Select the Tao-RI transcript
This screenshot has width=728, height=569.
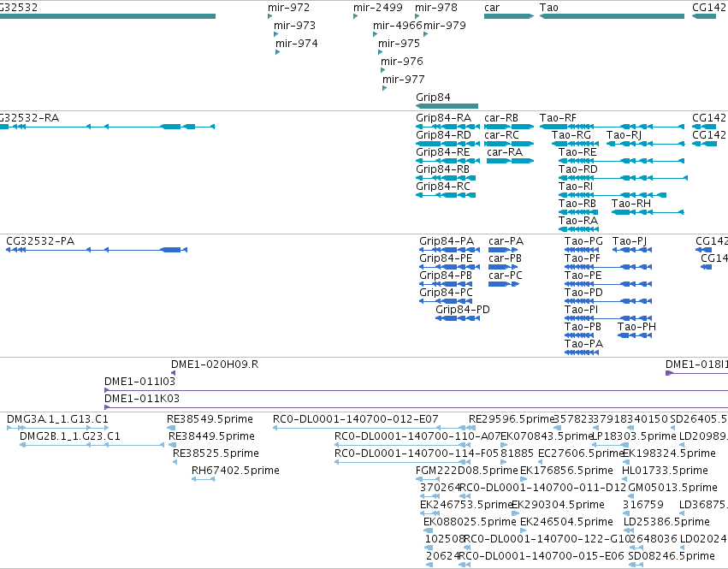613,195
